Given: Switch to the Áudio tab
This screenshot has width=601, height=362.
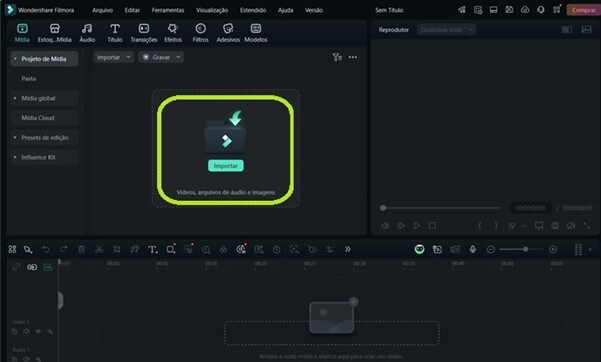Looking at the screenshot, I should [87, 33].
